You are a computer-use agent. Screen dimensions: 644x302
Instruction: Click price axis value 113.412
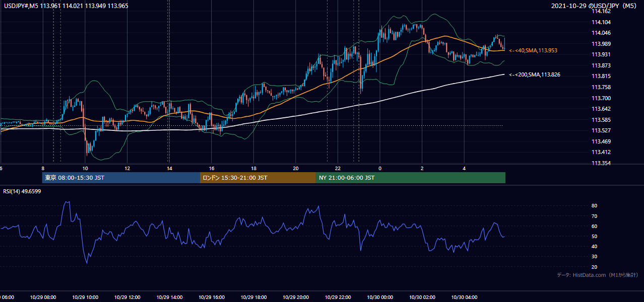tap(601, 152)
